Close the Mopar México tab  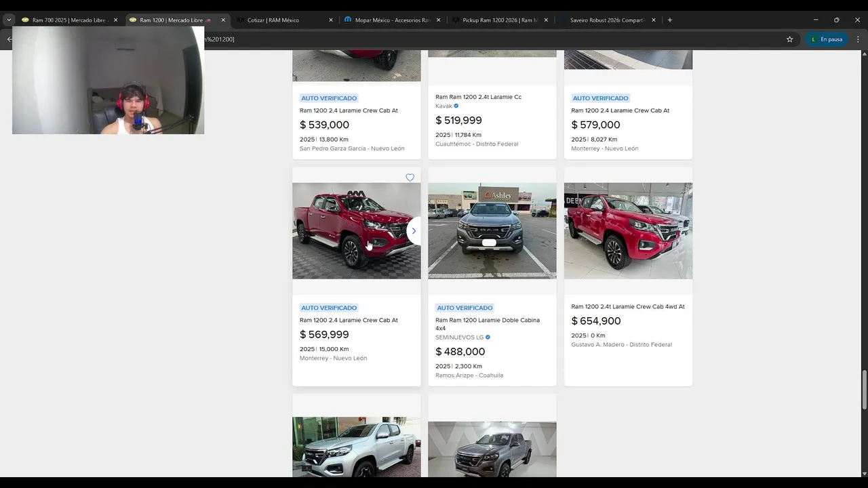pyautogui.click(x=438, y=20)
